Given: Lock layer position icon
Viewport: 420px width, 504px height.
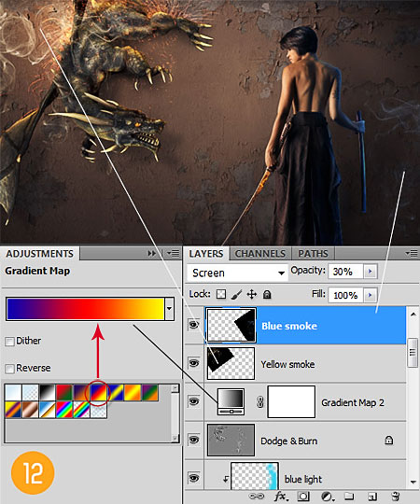Looking at the screenshot, I should [252, 294].
